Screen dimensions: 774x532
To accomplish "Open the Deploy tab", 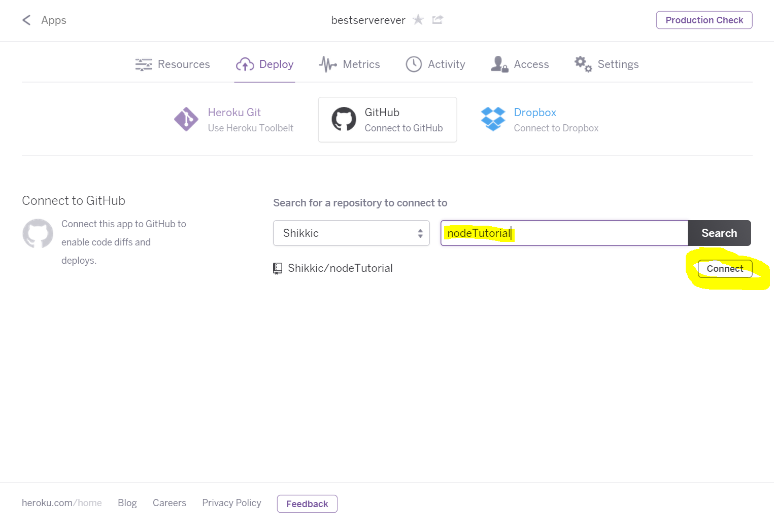I will click(x=264, y=64).
